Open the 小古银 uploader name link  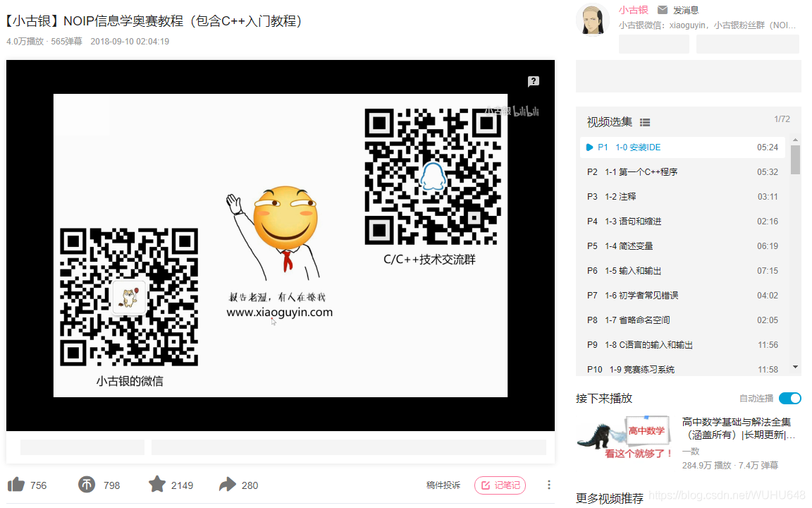click(x=634, y=10)
